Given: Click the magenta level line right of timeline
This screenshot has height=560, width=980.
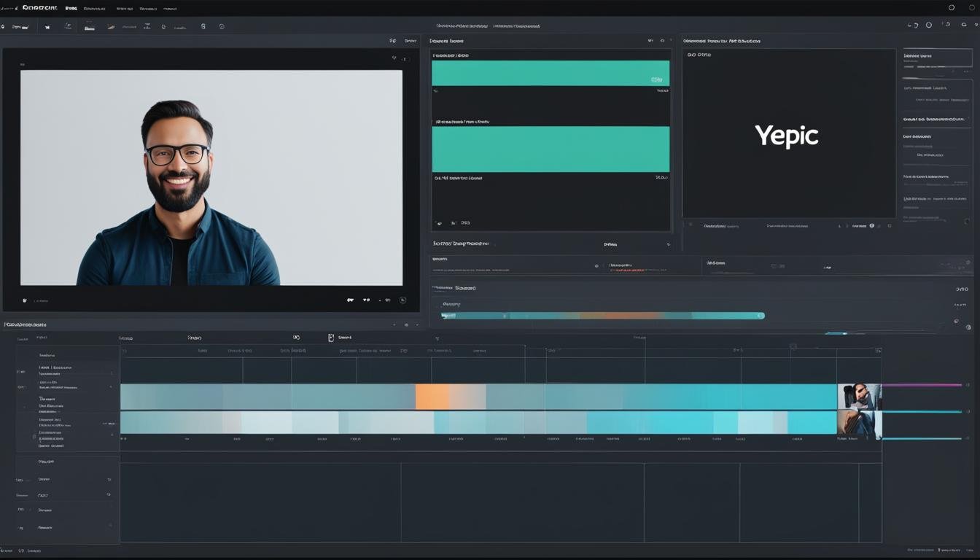Looking at the screenshot, I should coord(922,385).
